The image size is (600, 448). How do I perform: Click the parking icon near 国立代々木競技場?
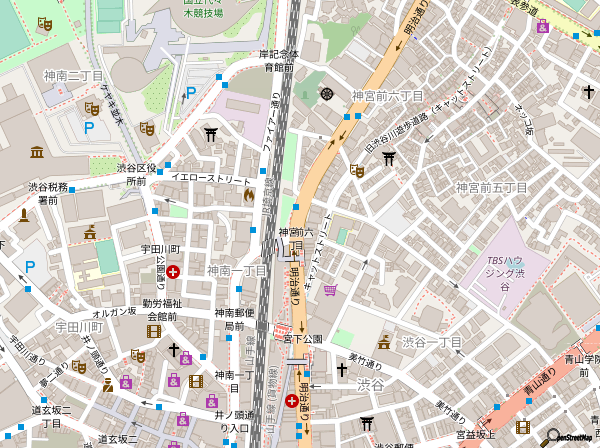[190, 95]
